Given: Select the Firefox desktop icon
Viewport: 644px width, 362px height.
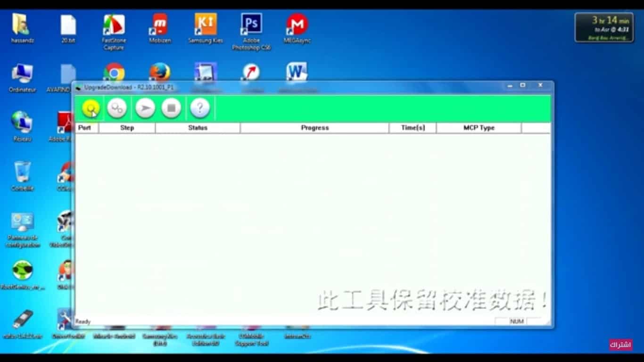Looking at the screenshot, I should tap(160, 72).
